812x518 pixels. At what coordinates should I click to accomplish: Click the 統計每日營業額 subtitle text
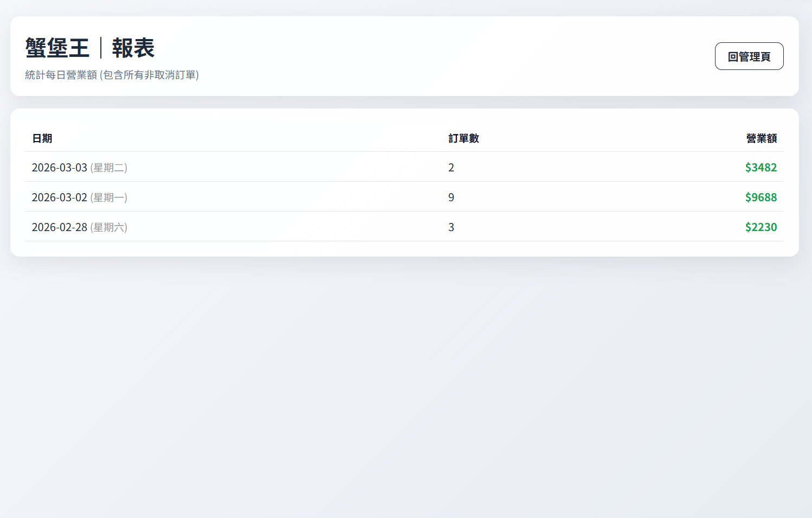pyautogui.click(x=61, y=75)
